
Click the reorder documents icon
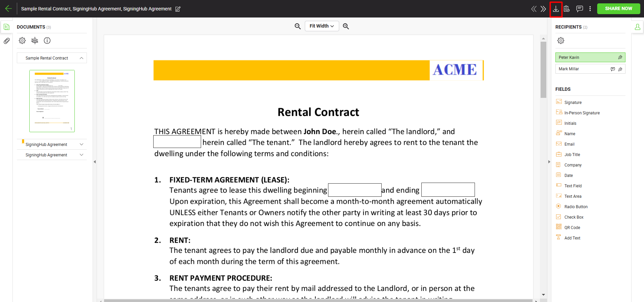coord(35,41)
